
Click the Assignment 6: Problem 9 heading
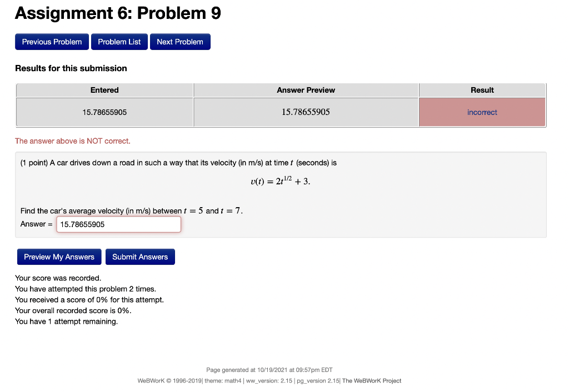[117, 13]
